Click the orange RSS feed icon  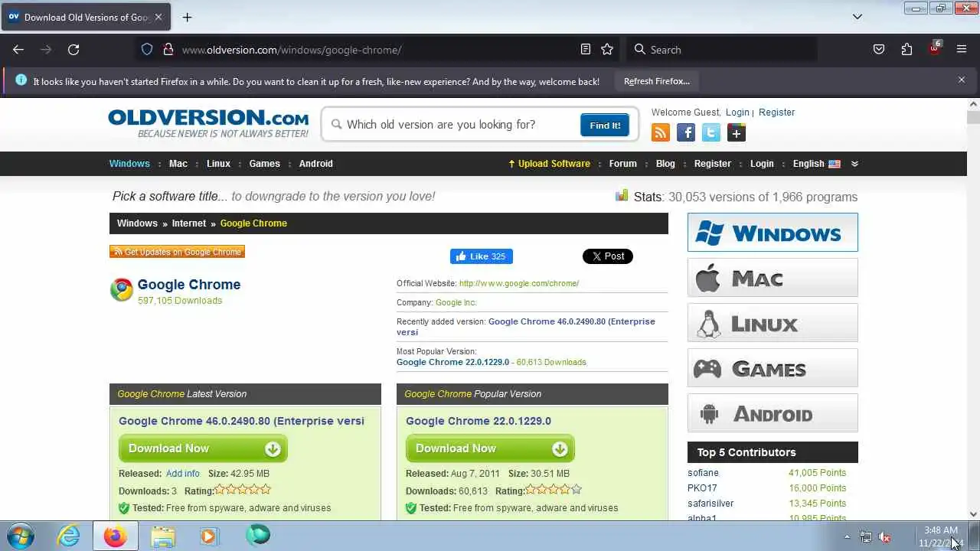pos(661,133)
